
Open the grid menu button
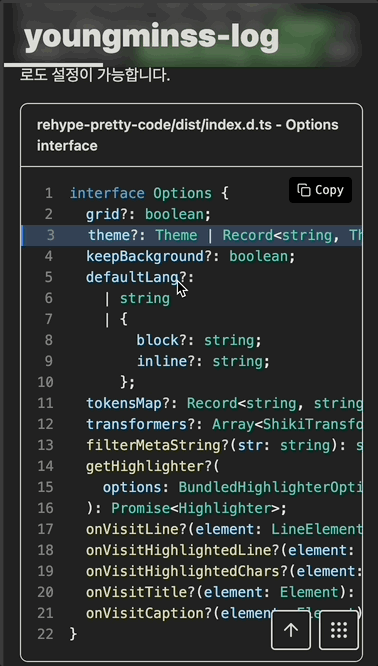tap(339, 630)
